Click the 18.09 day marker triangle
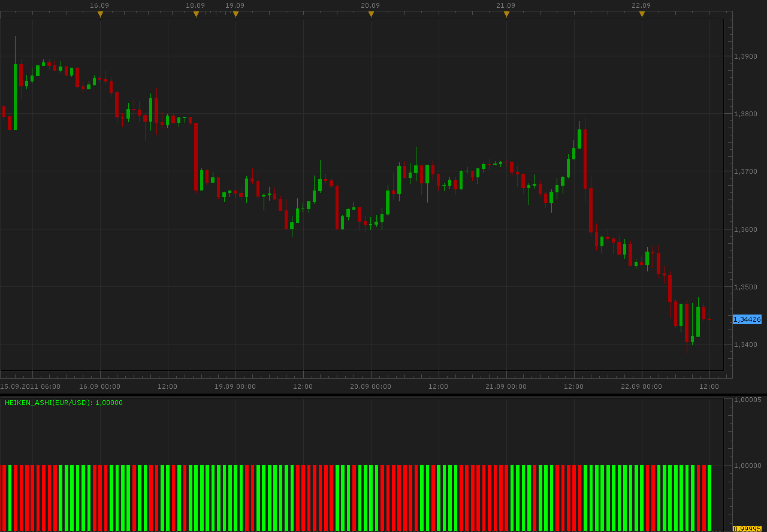The height and width of the screenshot is (532, 767). click(x=196, y=14)
